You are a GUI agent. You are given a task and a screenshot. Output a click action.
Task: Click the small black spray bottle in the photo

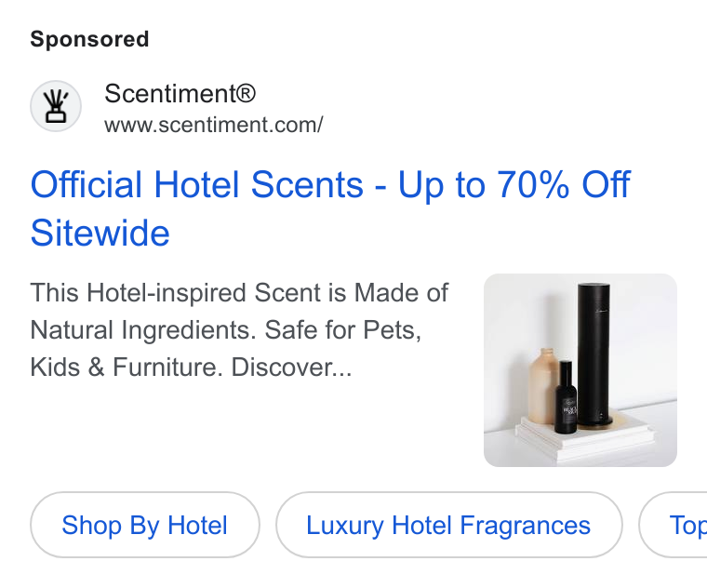click(566, 397)
